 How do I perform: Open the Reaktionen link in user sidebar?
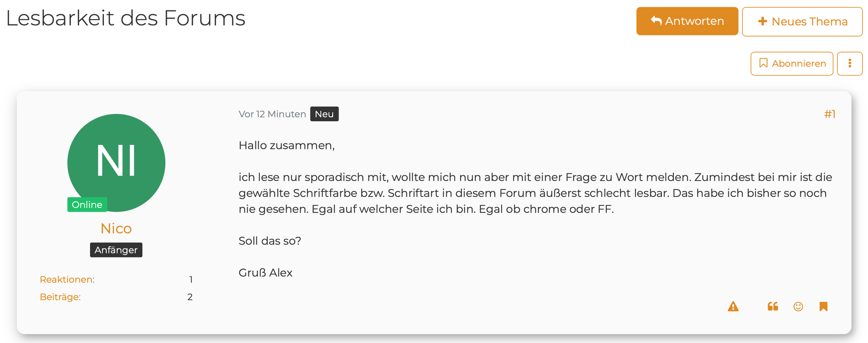point(67,280)
